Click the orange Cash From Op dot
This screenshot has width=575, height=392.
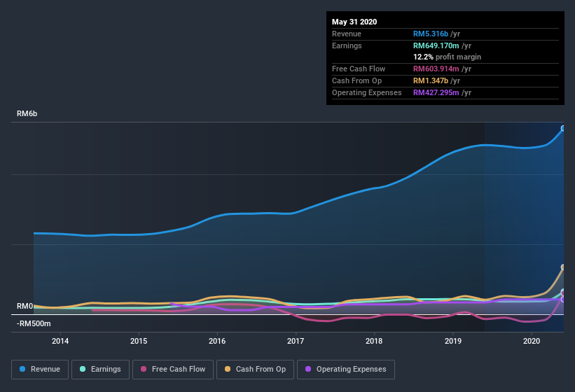[x=228, y=370]
